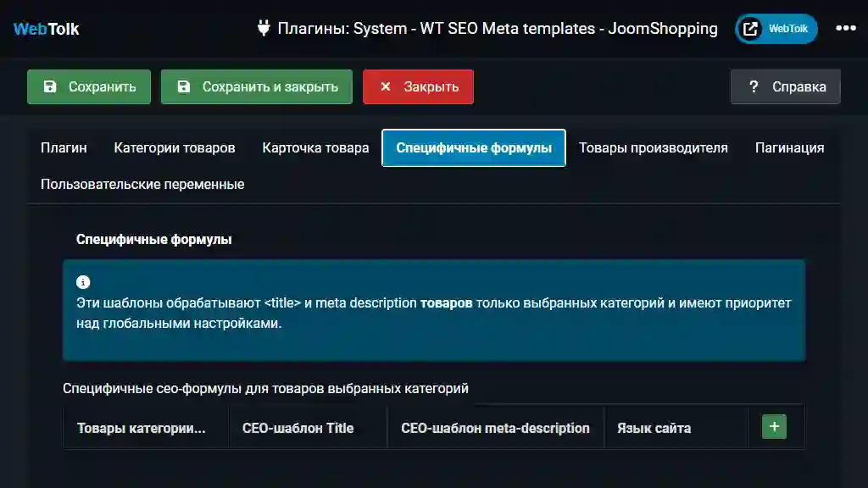
Task: Open the Справка help button
Action: pos(786,87)
